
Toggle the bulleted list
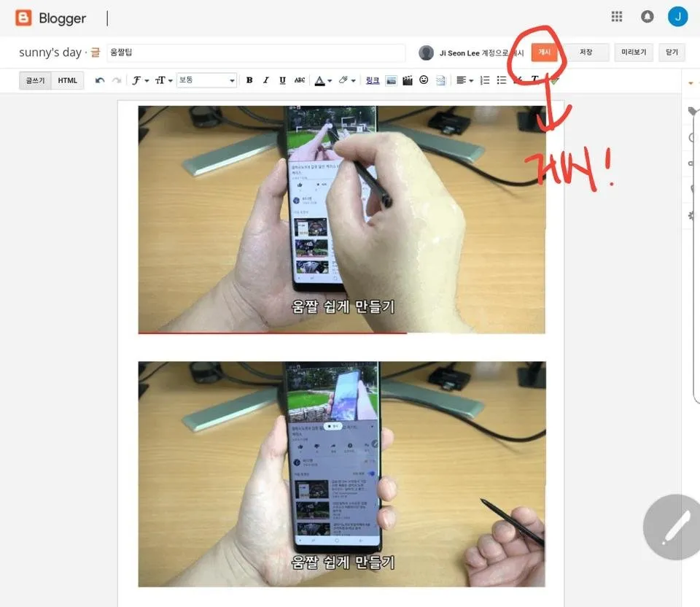[502, 80]
